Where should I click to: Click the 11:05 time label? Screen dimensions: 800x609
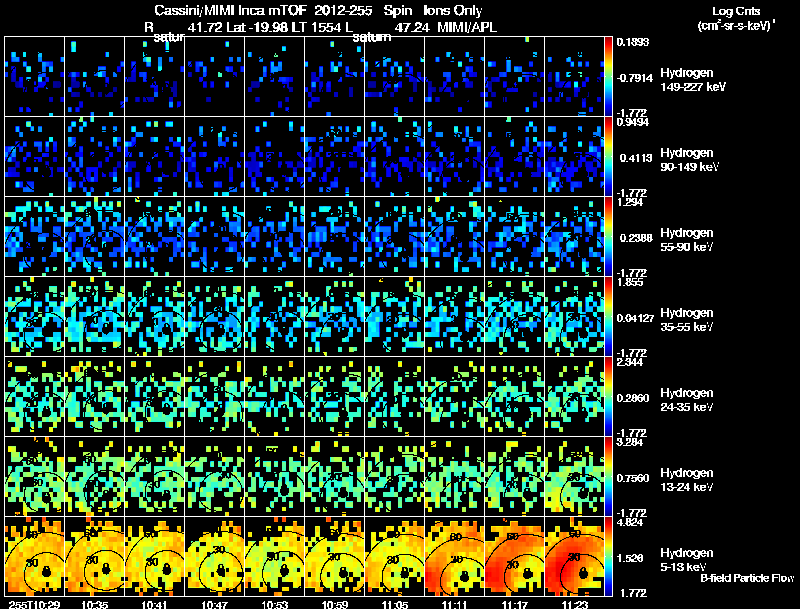tap(394, 604)
